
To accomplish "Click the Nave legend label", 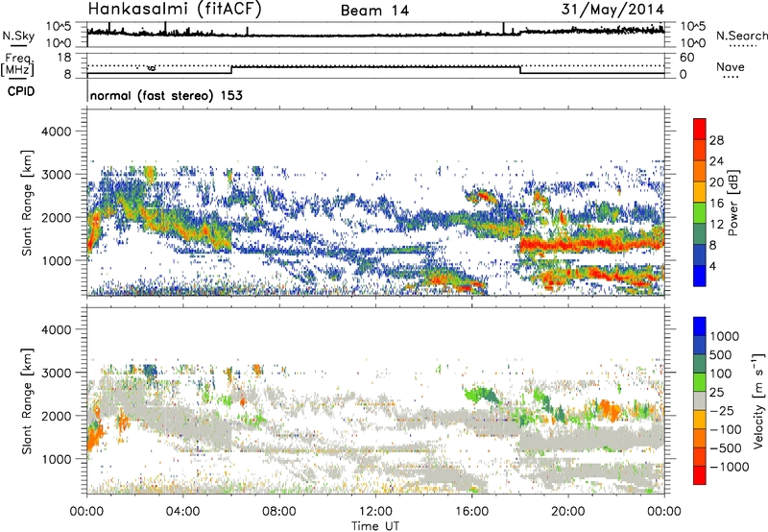I will tap(731, 66).
